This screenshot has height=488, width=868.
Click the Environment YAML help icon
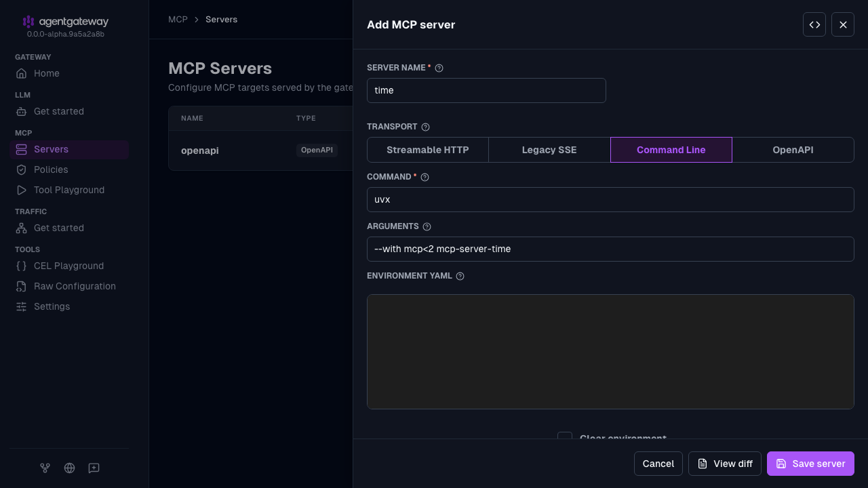460,276
